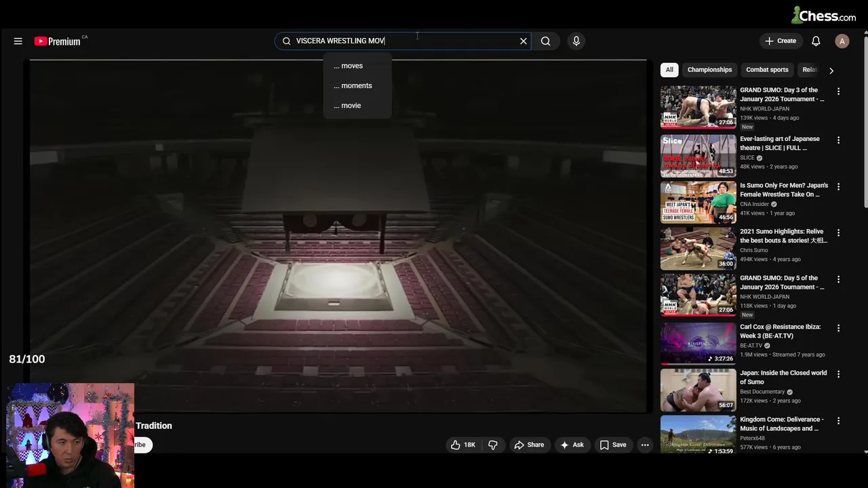Screen dimensions: 868x488
Task: Click channel name BE-AT.TV
Action: [x=751, y=346]
